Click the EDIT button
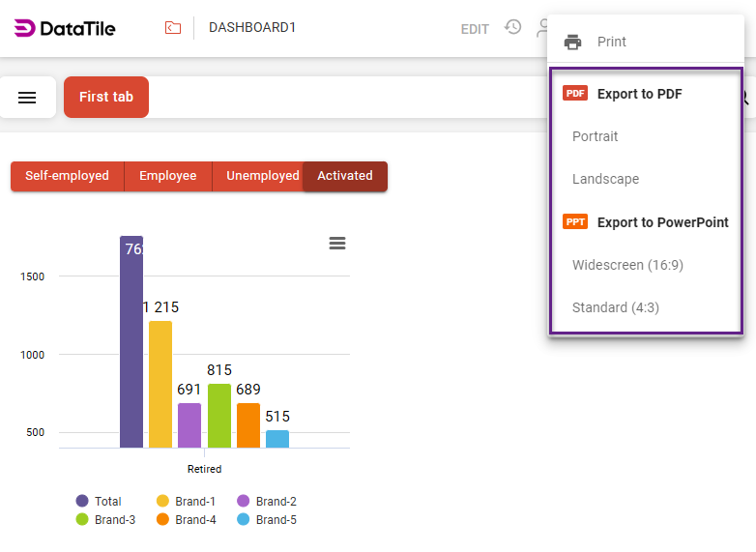This screenshot has height=552, width=756. coord(475,29)
